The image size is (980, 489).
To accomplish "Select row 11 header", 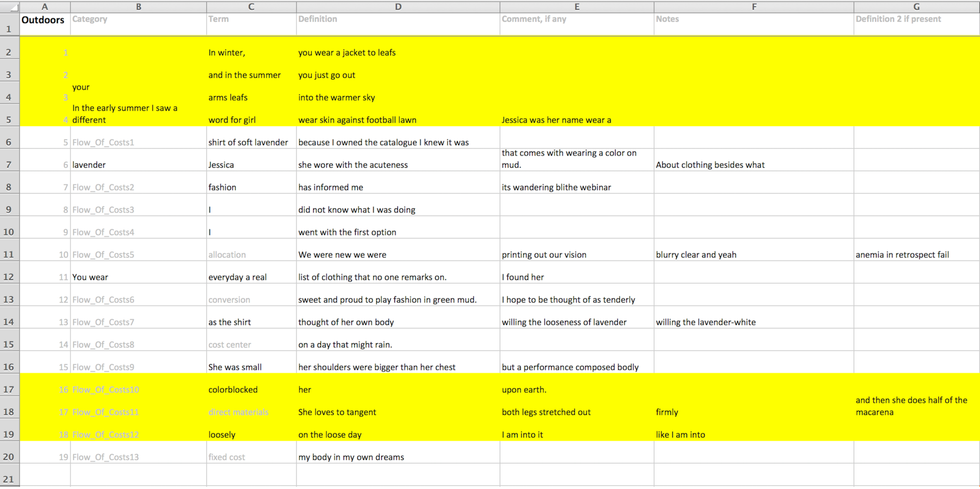I will click(9, 250).
